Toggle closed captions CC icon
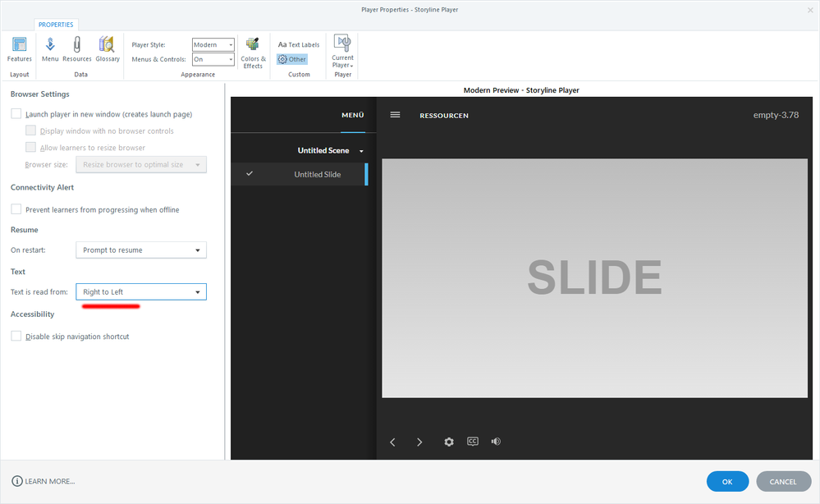820x504 pixels. pos(473,442)
